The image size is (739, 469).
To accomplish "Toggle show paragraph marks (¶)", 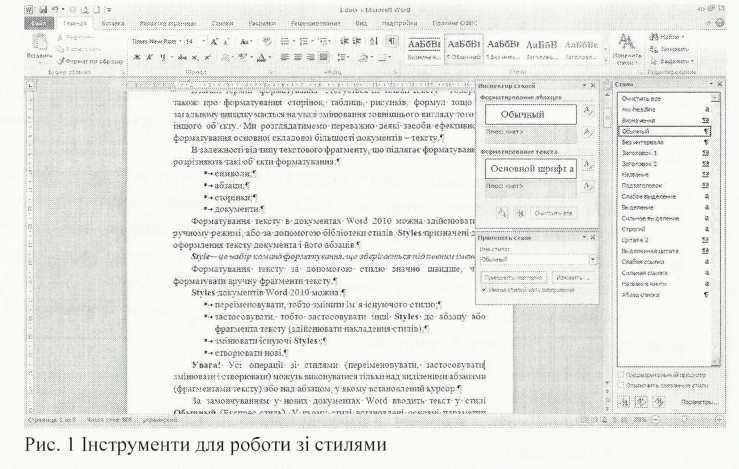I will (x=392, y=41).
